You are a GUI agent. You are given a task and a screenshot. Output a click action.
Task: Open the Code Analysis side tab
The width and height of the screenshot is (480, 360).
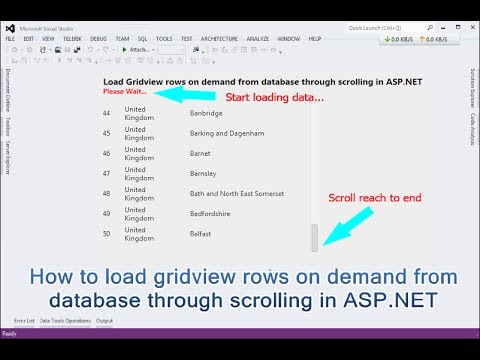pyautogui.click(x=472, y=129)
